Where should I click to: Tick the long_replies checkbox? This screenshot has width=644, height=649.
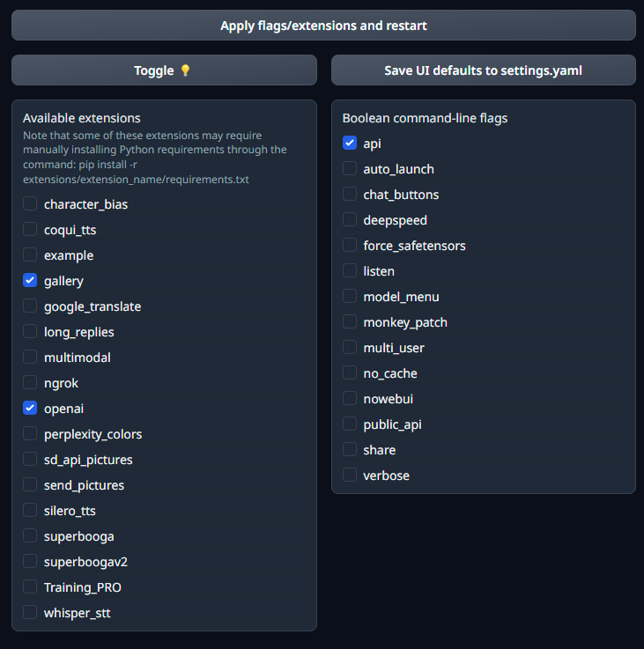[x=30, y=331]
